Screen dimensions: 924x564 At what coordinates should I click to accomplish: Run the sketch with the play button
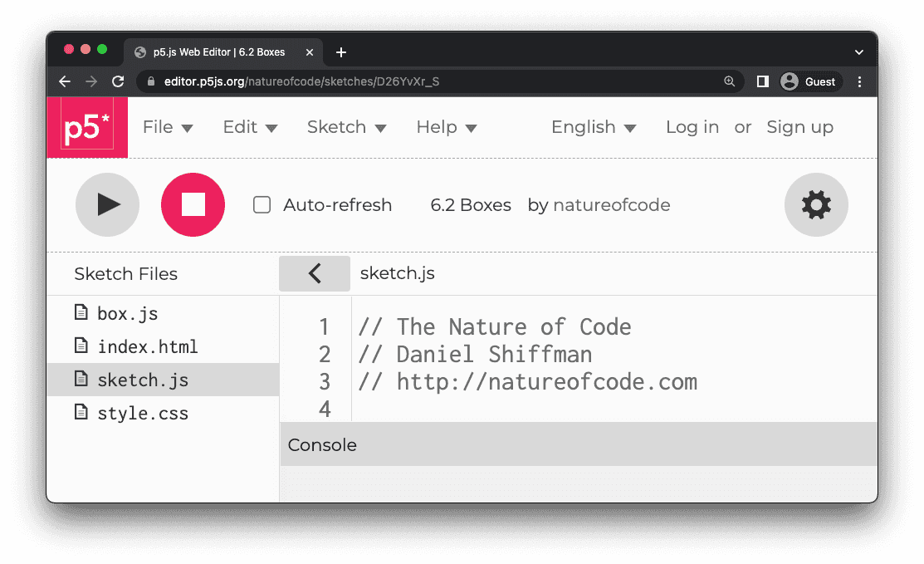[107, 204]
